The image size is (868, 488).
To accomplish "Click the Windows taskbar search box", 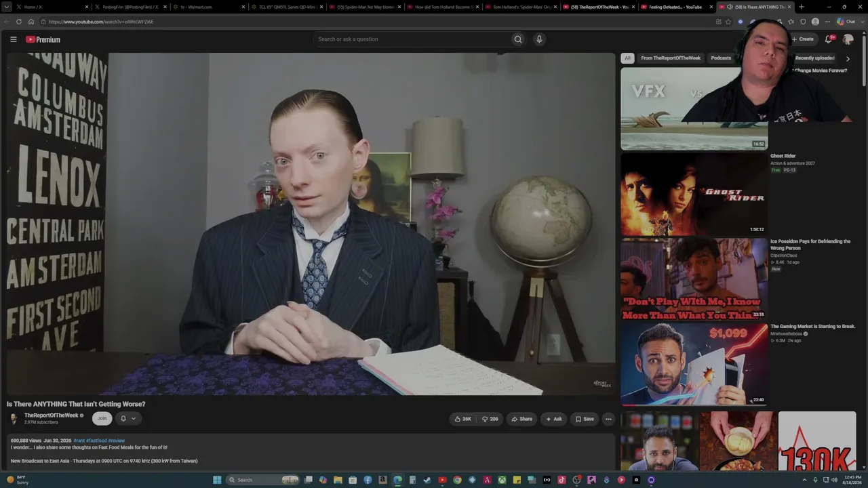I will 263,480.
